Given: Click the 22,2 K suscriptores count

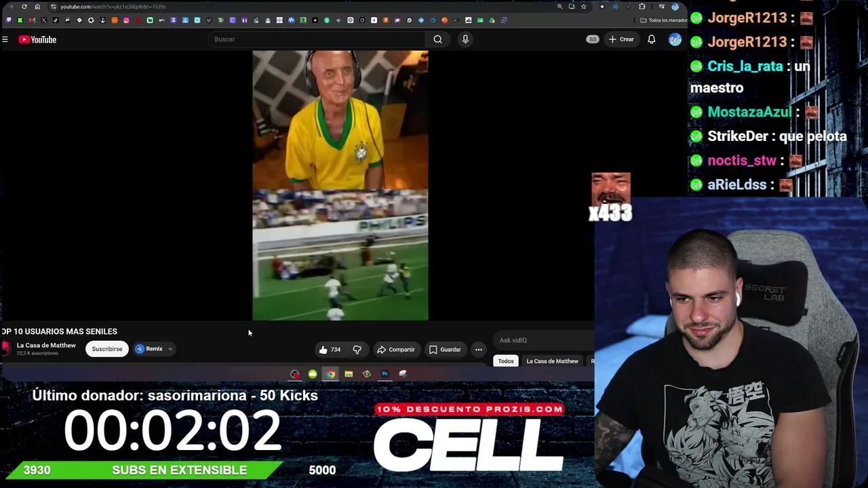Looking at the screenshot, I should 37,354.
